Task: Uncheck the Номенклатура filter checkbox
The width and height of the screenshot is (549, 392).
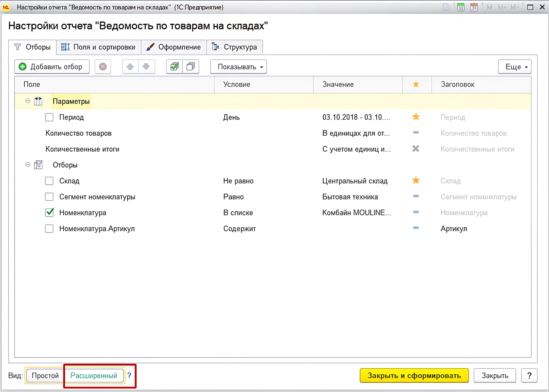Action: [x=49, y=213]
